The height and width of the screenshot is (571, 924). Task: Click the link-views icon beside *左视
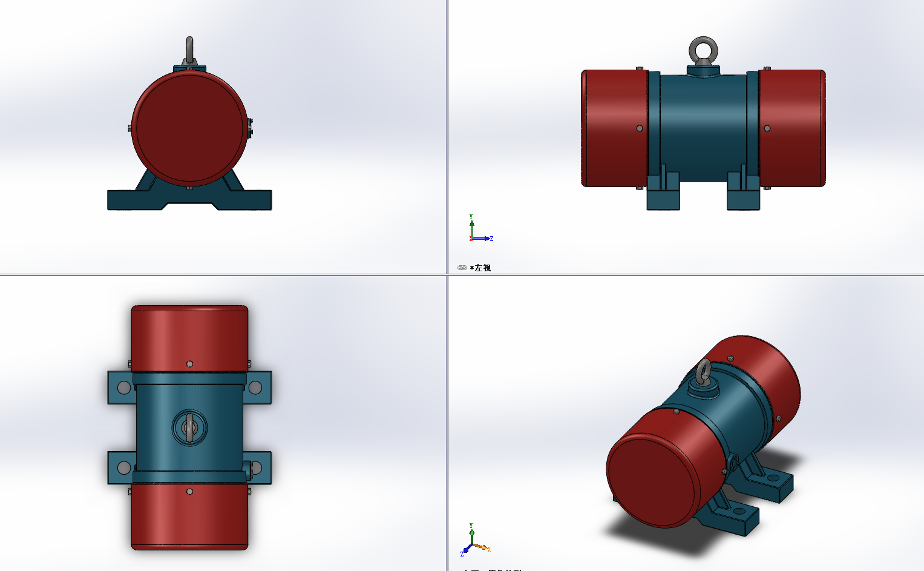[462, 268]
